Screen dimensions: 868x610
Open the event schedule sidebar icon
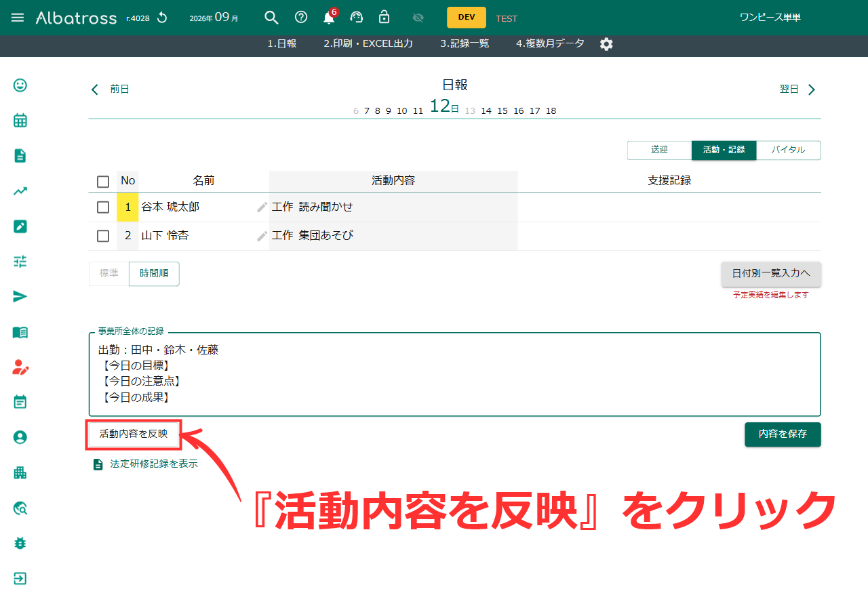pyautogui.click(x=20, y=402)
